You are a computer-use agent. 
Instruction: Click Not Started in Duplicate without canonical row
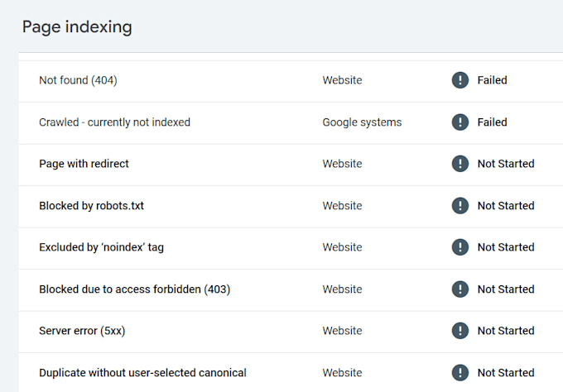pos(506,373)
